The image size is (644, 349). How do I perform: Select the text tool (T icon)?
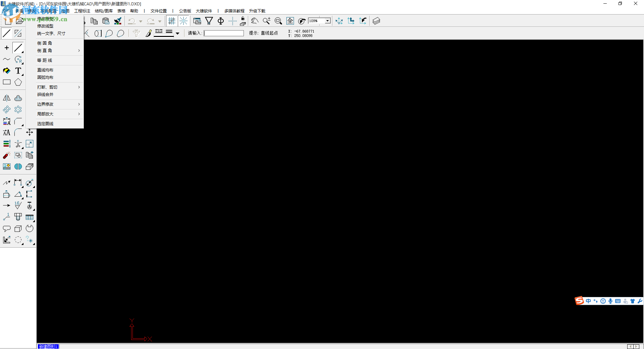[x=18, y=71]
